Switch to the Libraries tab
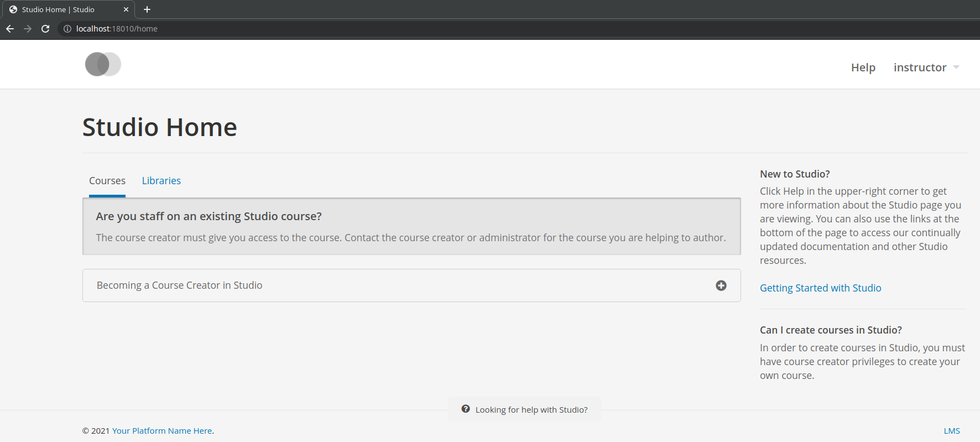Screen dimensions: 980x442 (x=161, y=181)
